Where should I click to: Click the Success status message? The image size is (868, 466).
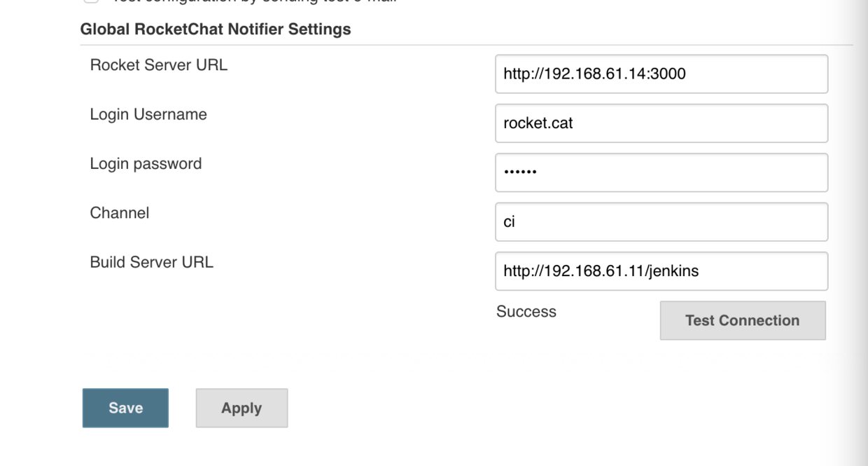pos(526,312)
